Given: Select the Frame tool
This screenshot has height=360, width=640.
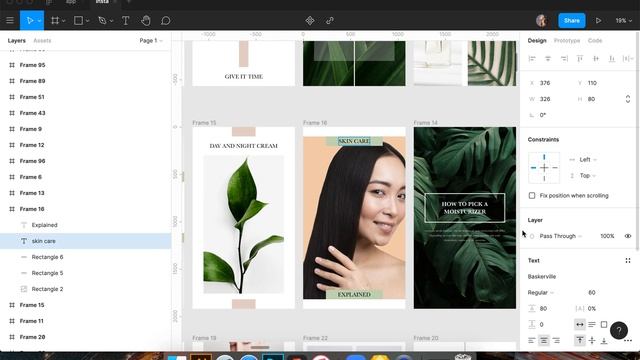Looking at the screenshot, I should pyautogui.click(x=55, y=20).
